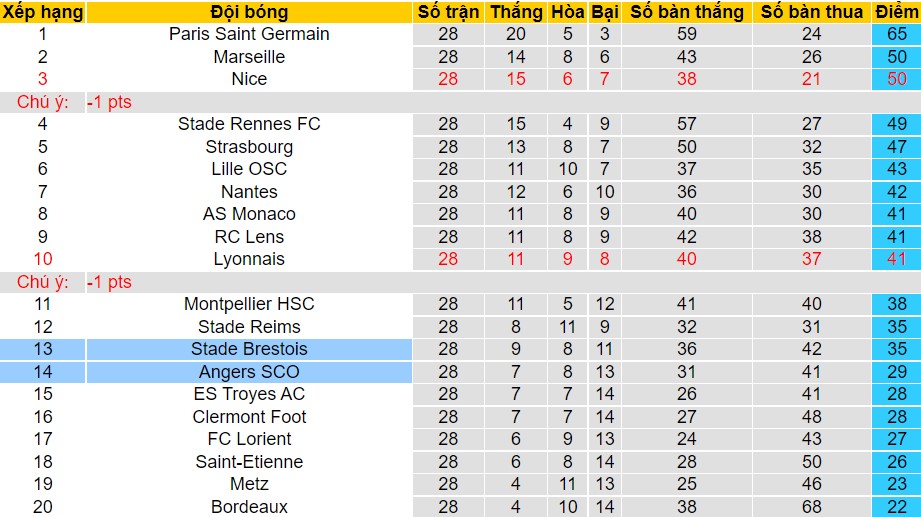
Task: Select the Montpellier HSC team name
Action: (x=249, y=304)
